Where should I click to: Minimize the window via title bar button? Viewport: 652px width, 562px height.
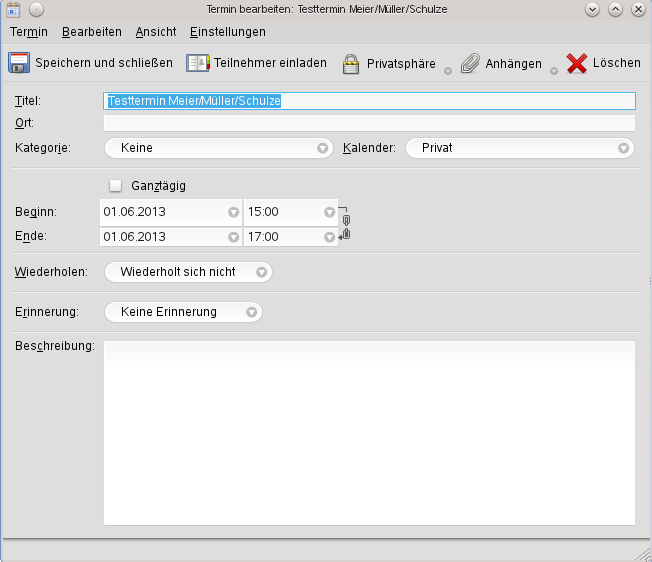pyautogui.click(x=592, y=9)
